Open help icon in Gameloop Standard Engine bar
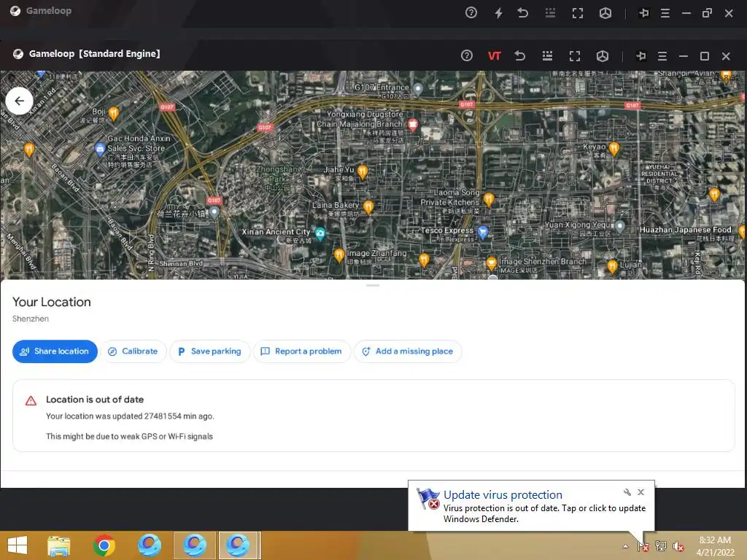 click(x=467, y=55)
